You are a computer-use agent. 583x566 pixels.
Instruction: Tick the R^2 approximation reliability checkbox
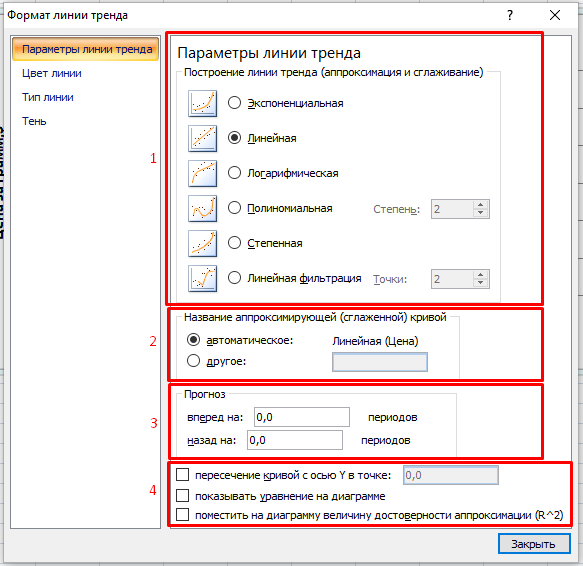click(x=183, y=515)
